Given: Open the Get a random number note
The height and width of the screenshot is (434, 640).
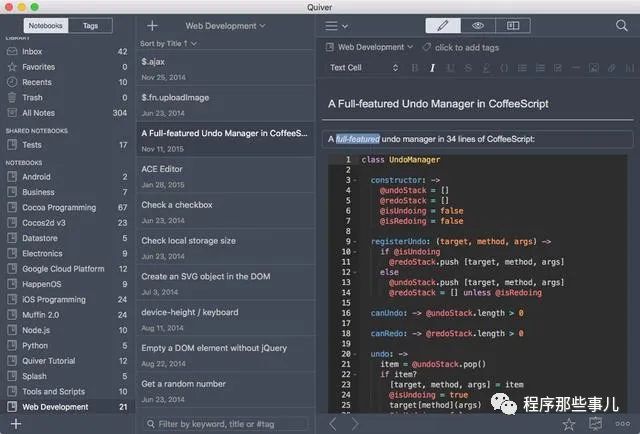Looking at the screenshot, I should (x=225, y=391).
